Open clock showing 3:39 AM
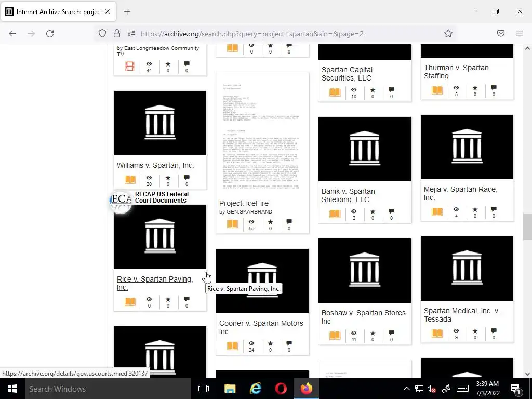 487,389
